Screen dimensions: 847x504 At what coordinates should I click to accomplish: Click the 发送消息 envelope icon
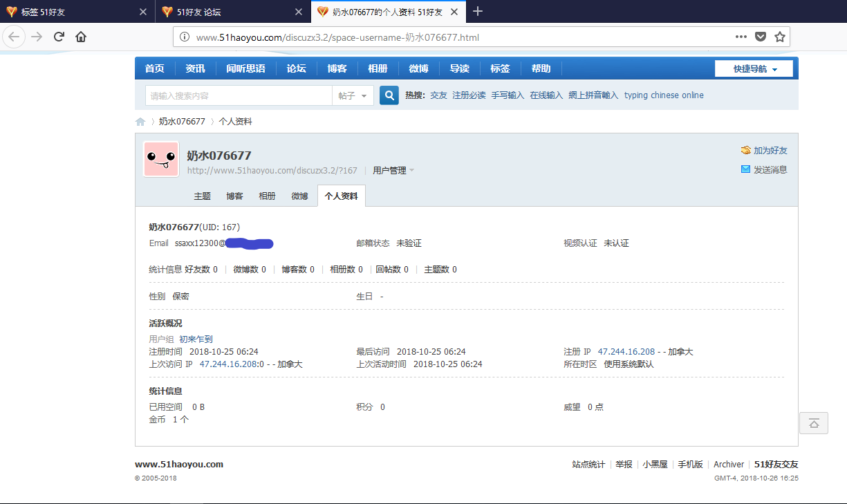(x=745, y=169)
